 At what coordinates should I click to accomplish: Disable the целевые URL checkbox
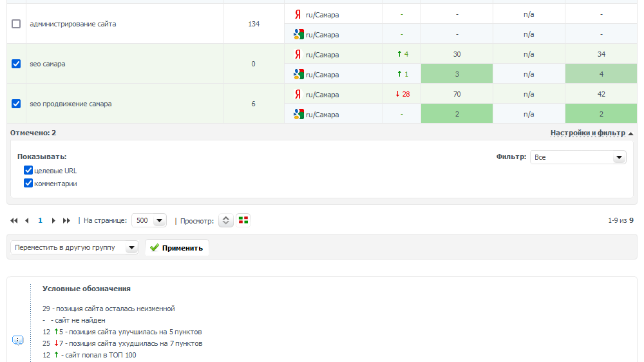(x=28, y=171)
